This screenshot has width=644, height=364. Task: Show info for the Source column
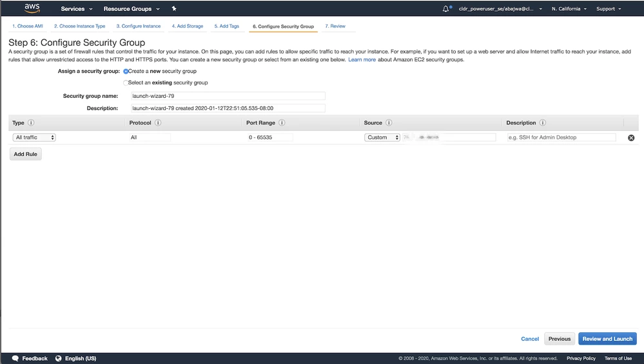389,122
